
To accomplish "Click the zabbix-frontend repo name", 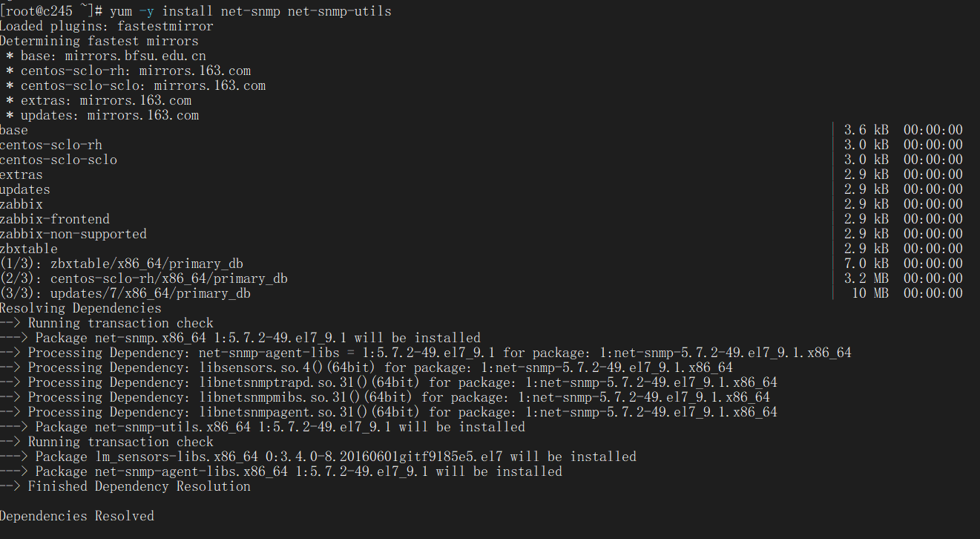I will (55, 219).
